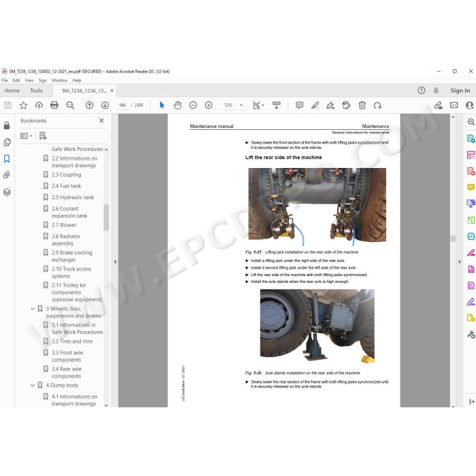The width and height of the screenshot is (476, 476).
Task: Print the document with printer icon
Action: click(x=54, y=105)
